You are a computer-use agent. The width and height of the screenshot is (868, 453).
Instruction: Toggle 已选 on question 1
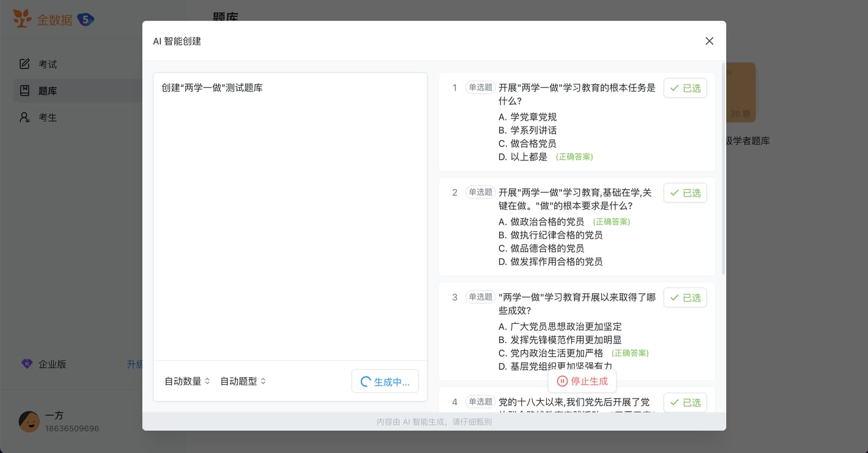pyautogui.click(x=685, y=88)
